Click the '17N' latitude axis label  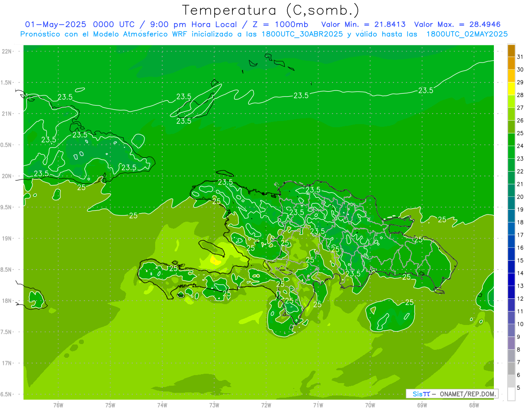(7, 363)
